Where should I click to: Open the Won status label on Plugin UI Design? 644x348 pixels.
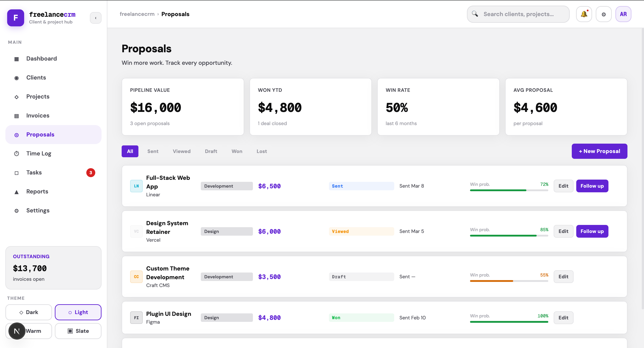tap(361, 318)
